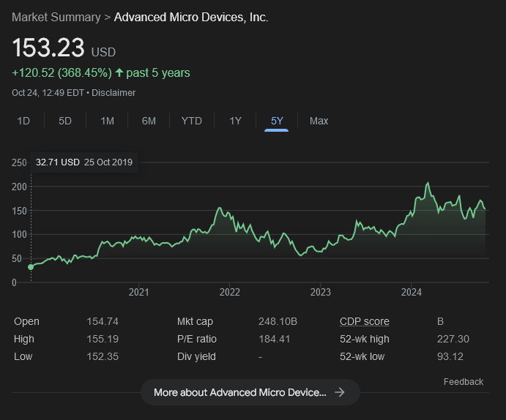Image resolution: width=506 pixels, height=420 pixels.
Task: Click the Advanced Micro Devices, Inc. title
Action: coord(191,17)
